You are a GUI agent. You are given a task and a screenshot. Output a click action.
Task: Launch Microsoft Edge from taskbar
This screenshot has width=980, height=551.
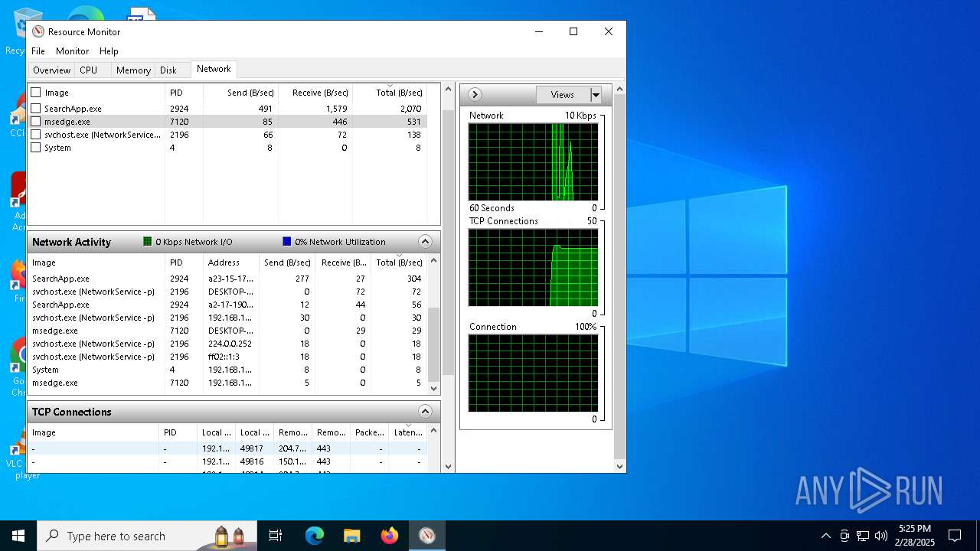[x=315, y=536]
